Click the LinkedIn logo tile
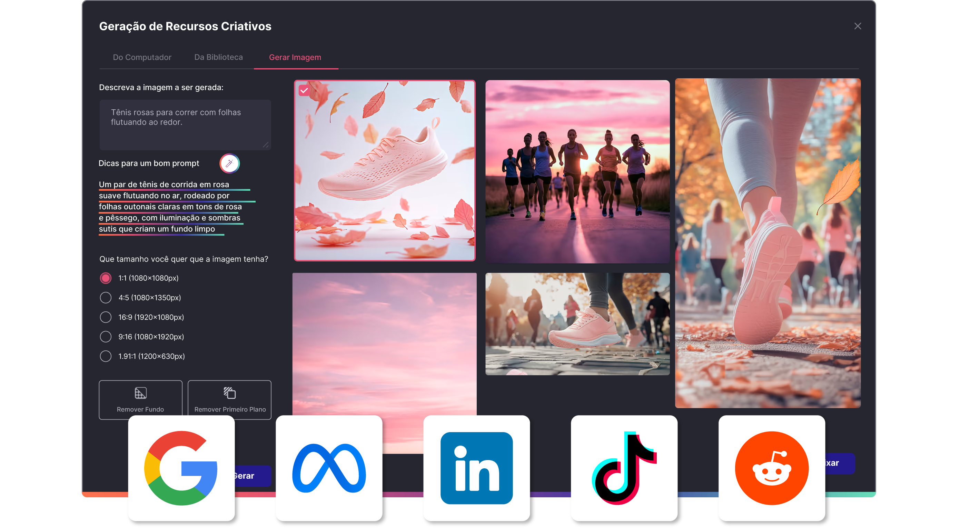The width and height of the screenshot is (980, 528). coord(476,468)
